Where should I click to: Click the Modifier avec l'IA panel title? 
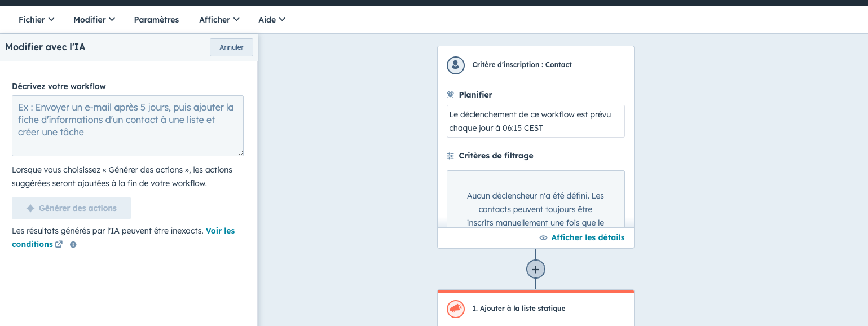(45, 47)
